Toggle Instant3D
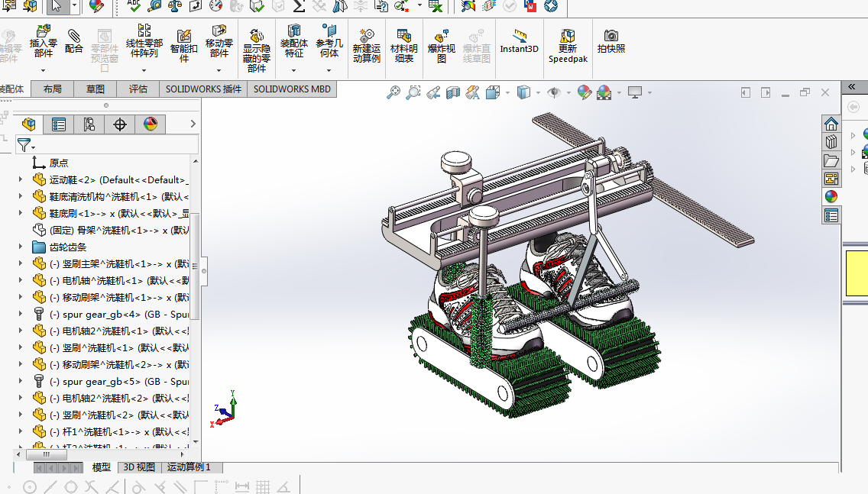The image size is (868, 494). coord(520,41)
